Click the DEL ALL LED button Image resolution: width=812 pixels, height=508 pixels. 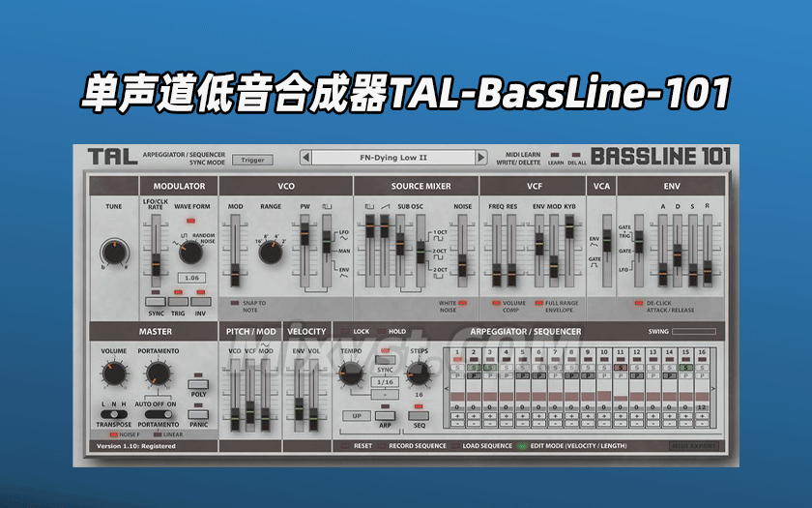click(576, 155)
